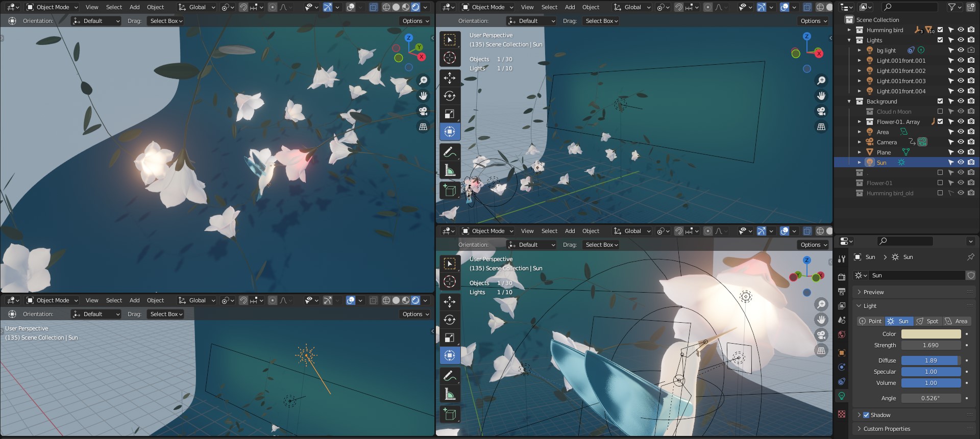This screenshot has width=980, height=439.
Task: Choose the Measure tool in top-right viewport toolbar
Action: [450, 170]
